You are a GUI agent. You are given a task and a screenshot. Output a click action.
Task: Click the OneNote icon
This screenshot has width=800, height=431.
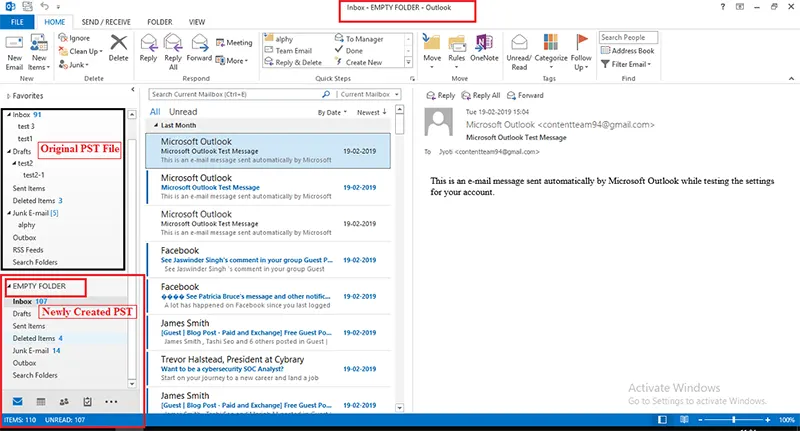click(x=484, y=43)
